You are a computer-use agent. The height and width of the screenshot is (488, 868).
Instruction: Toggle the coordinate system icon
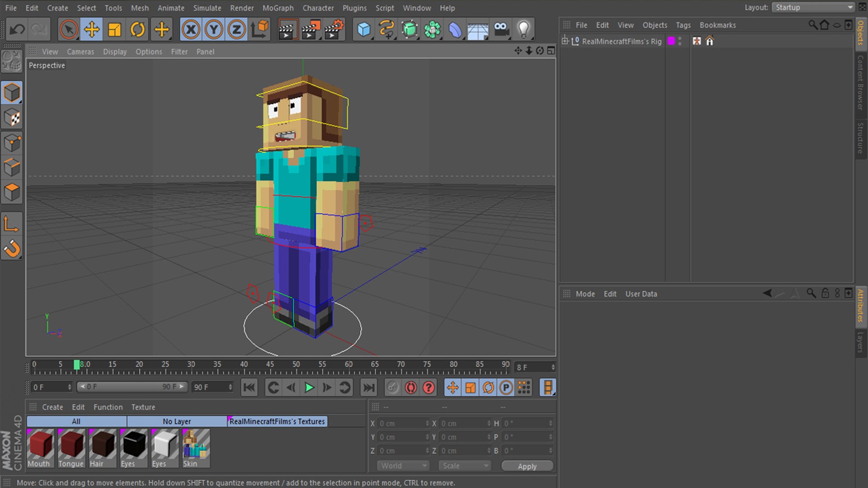point(260,30)
